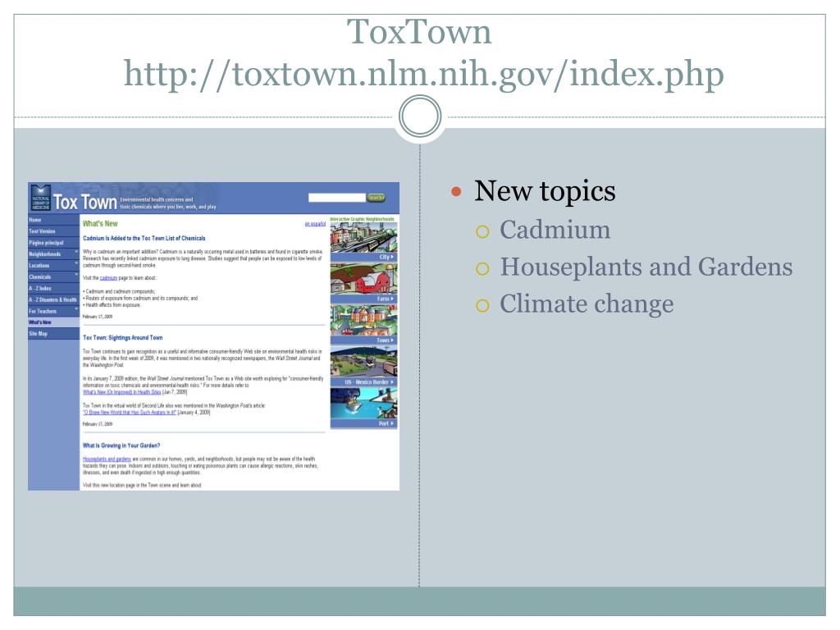This screenshot has width=840, height=630.
Task: Click the Climate change sub-bullet
Action: click(x=587, y=304)
